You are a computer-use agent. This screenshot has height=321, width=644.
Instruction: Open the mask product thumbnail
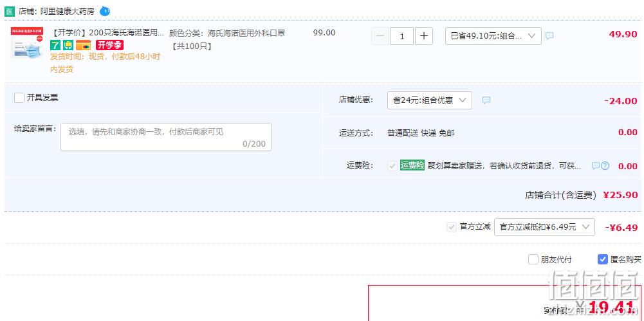coord(26,42)
